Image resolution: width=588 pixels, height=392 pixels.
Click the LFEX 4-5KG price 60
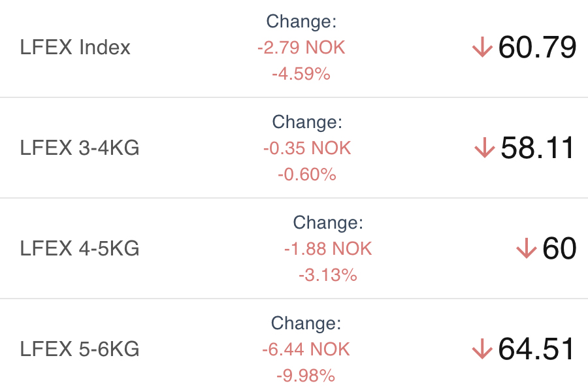tap(559, 249)
